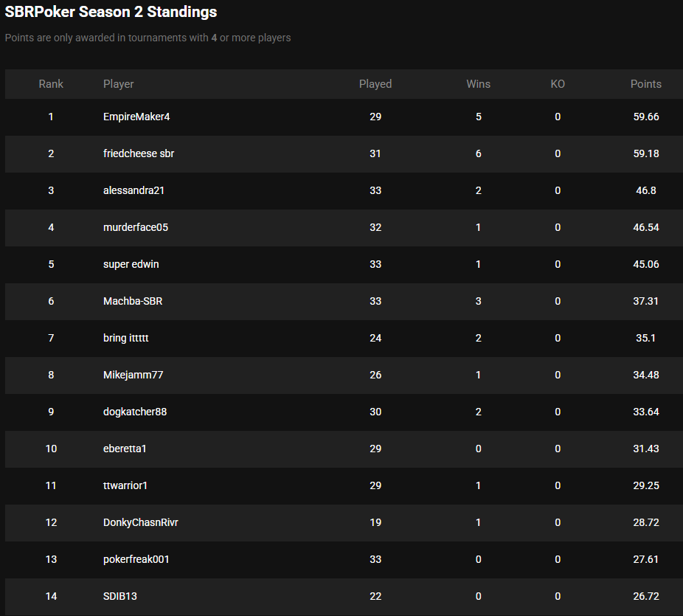Screen dimensions: 683x616
Task: Select player friedcheese sbr
Action: pyautogui.click(x=139, y=153)
